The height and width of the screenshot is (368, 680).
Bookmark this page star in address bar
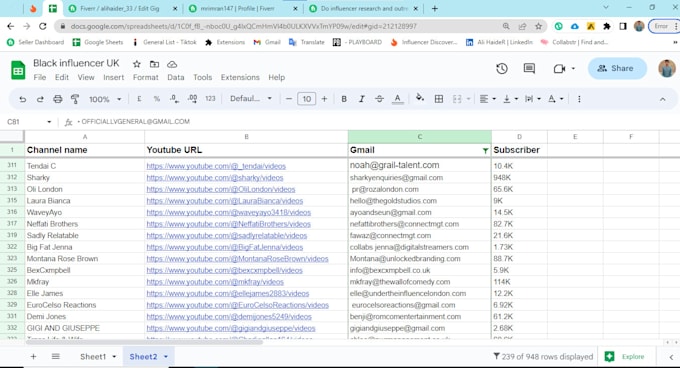coord(538,26)
